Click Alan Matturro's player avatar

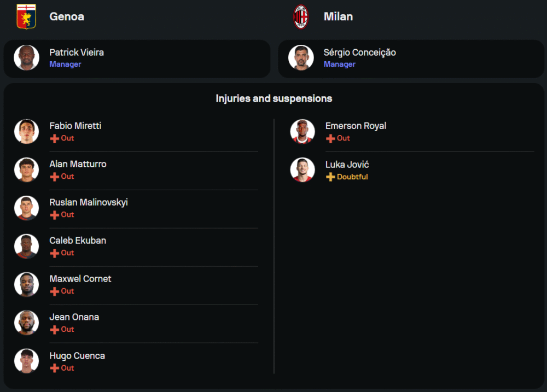[27, 169]
